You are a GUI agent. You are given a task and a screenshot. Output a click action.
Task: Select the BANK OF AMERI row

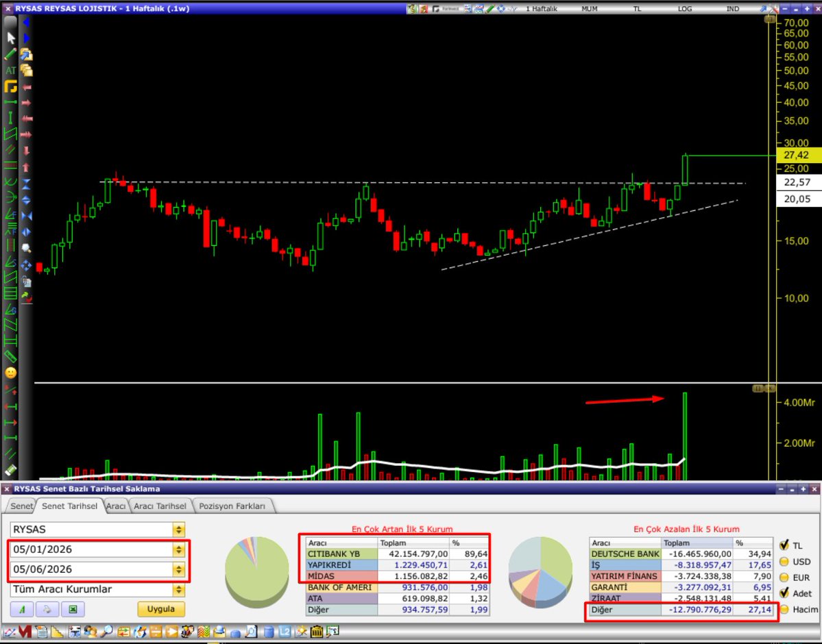pyautogui.click(x=398, y=587)
